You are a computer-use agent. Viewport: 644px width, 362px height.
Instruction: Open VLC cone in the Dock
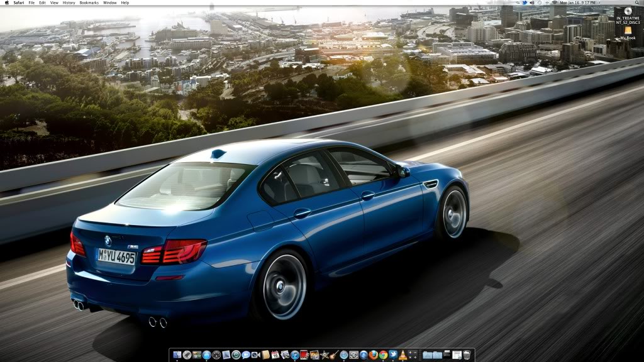click(403, 354)
